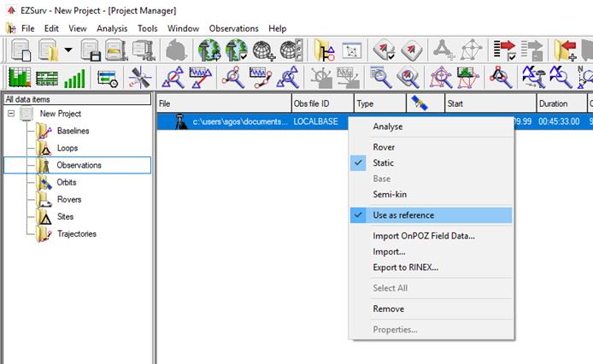Screen dimensions: 593x364
Task: Click the Save Project floppy disk icon
Action: pos(91,50)
